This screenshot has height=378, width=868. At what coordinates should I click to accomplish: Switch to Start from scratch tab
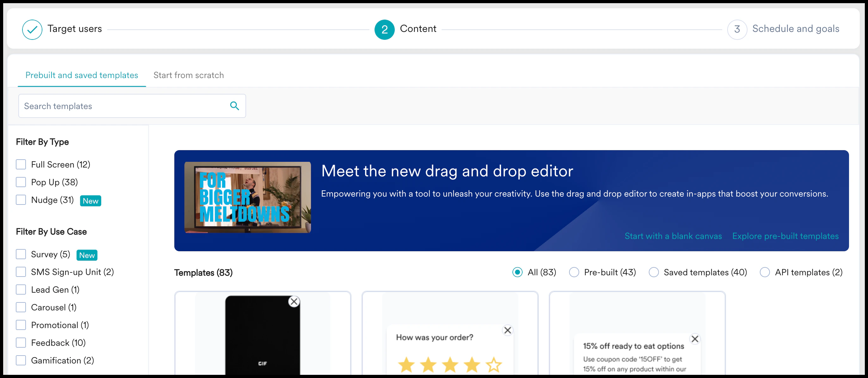(x=188, y=75)
